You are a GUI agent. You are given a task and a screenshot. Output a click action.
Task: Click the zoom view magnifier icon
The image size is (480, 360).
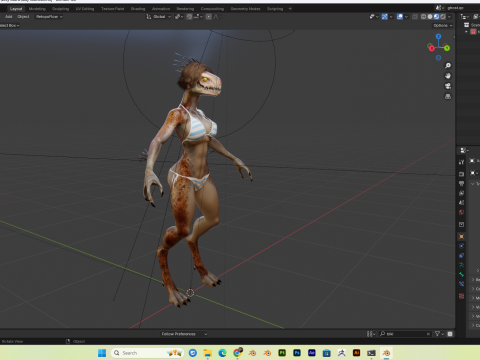point(448,66)
